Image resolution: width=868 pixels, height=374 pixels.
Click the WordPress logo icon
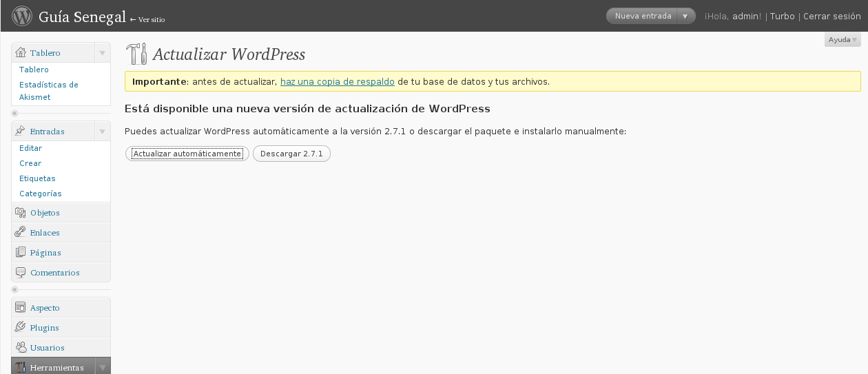coord(22,16)
